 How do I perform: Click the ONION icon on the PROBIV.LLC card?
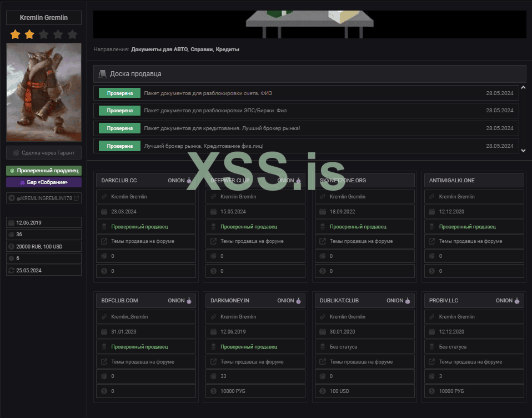[516, 301]
